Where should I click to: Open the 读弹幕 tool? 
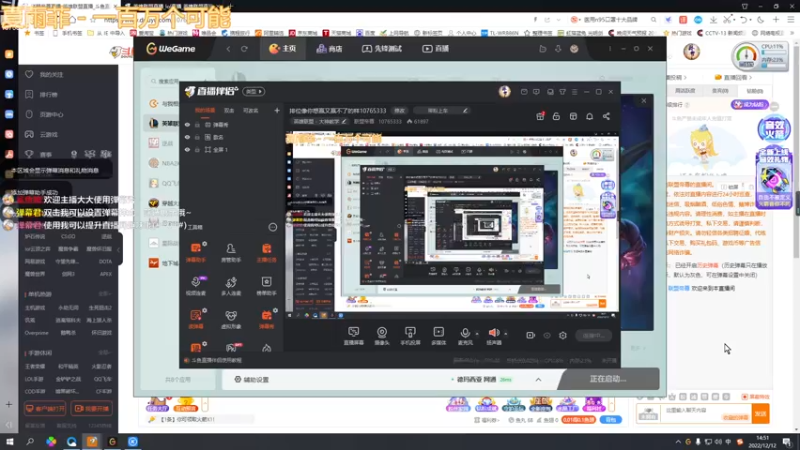tap(196, 319)
